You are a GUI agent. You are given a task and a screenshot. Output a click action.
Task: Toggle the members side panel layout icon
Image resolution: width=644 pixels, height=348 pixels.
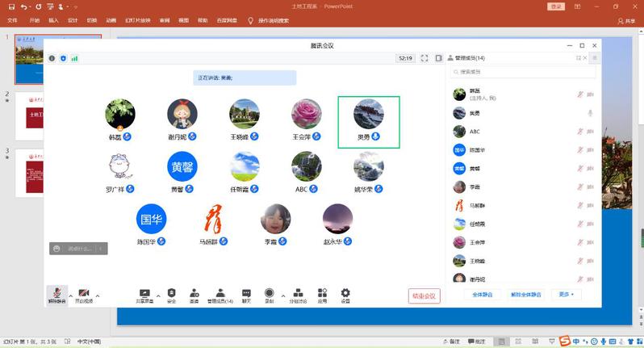[439, 58]
